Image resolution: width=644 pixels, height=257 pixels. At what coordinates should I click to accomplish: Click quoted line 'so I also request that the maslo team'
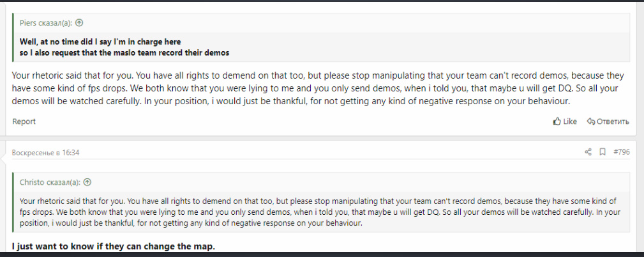click(x=124, y=52)
